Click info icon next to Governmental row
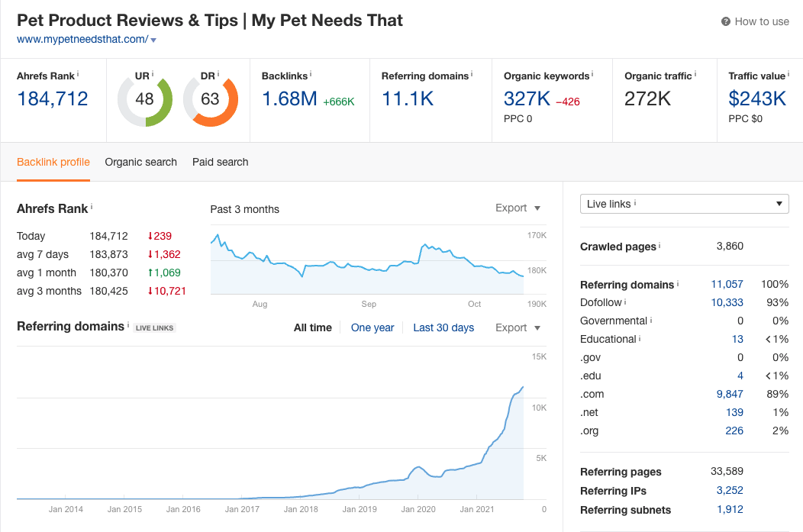This screenshot has height=532, width=803. 651,320
